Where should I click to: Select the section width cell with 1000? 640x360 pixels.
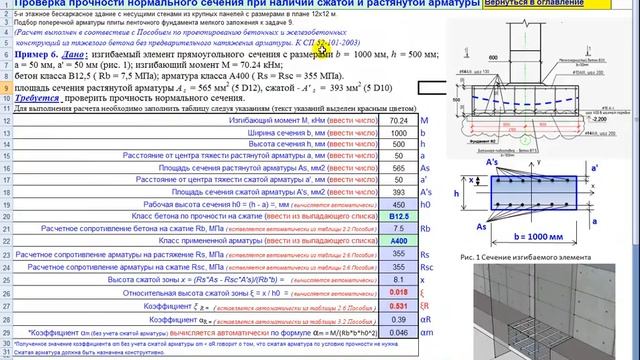pos(398,133)
